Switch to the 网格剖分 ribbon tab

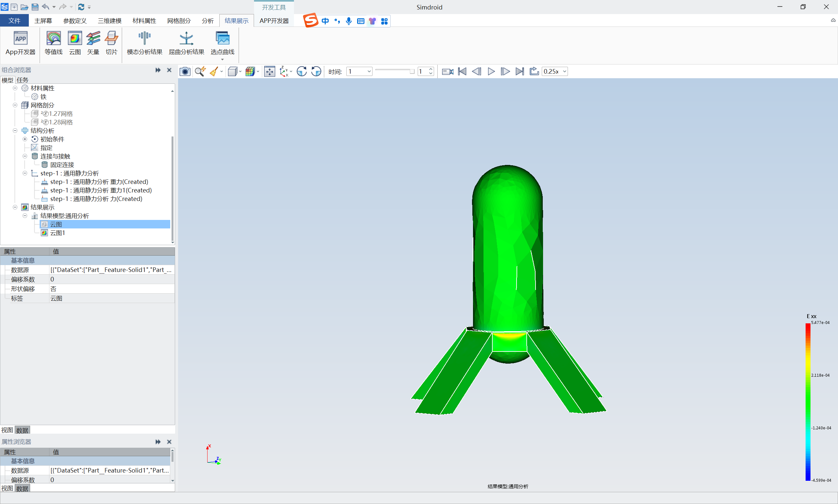[179, 21]
